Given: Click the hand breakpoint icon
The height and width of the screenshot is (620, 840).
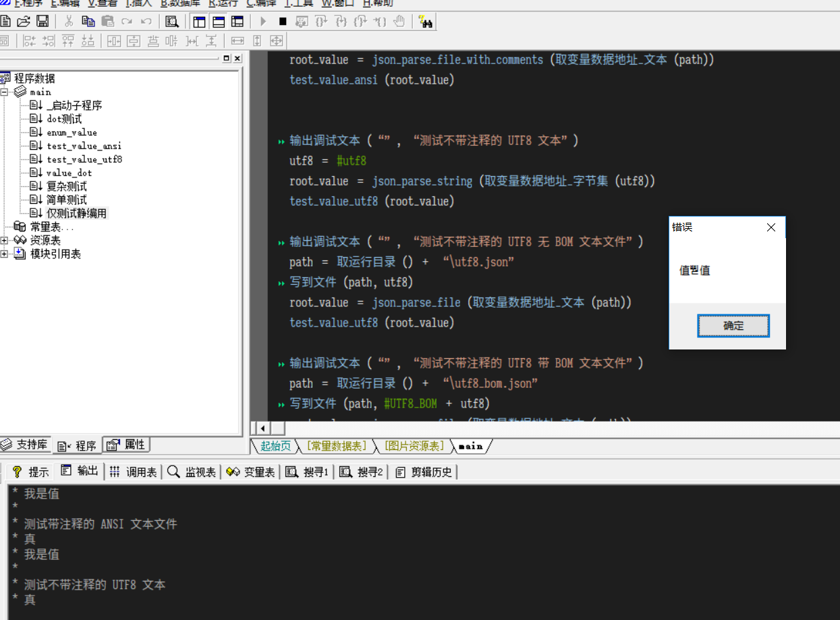Looking at the screenshot, I should point(399,22).
